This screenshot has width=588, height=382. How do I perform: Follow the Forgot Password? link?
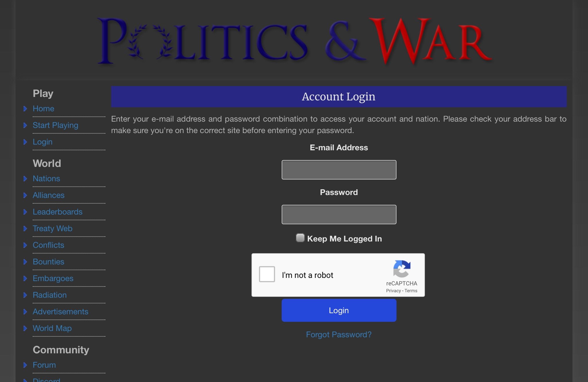click(x=339, y=335)
